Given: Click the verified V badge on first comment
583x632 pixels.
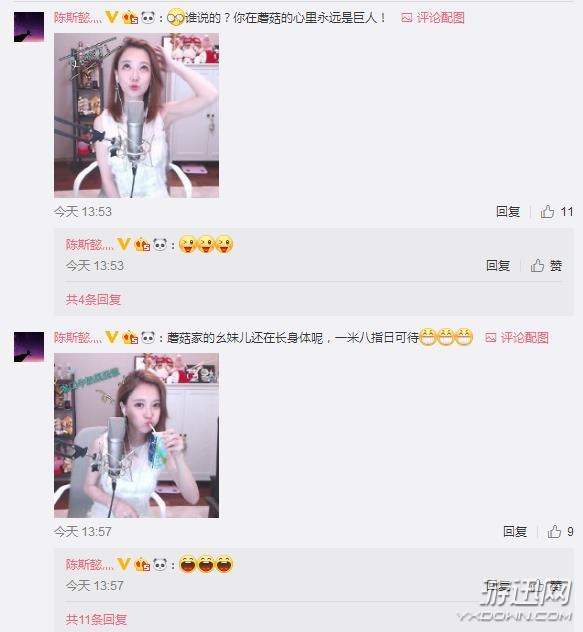Looking at the screenshot, I should pyautogui.click(x=111, y=17).
